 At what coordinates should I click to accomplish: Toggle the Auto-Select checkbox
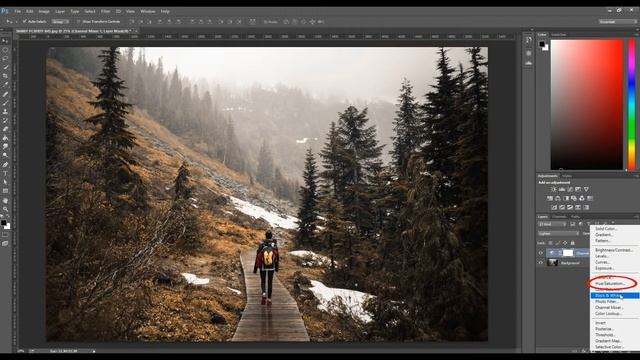pyautogui.click(x=24, y=21)
